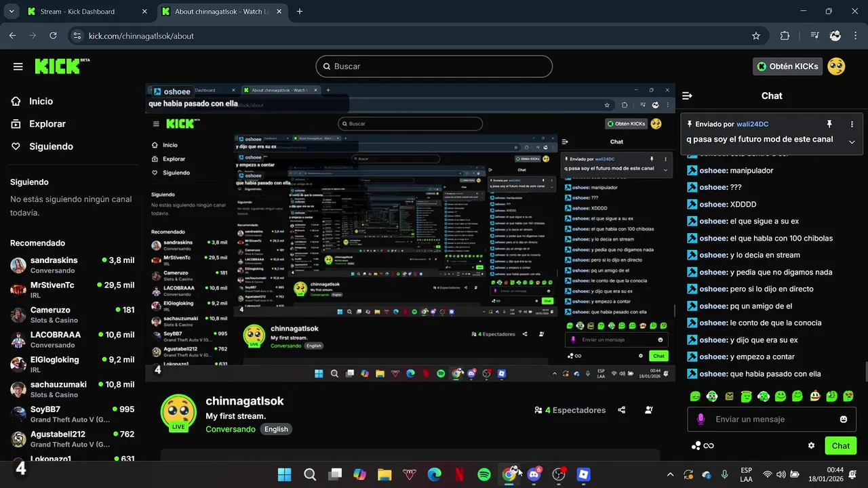Open Chrome media controls icon
This screenshot has width=868, height=488.
click(815, 35)
